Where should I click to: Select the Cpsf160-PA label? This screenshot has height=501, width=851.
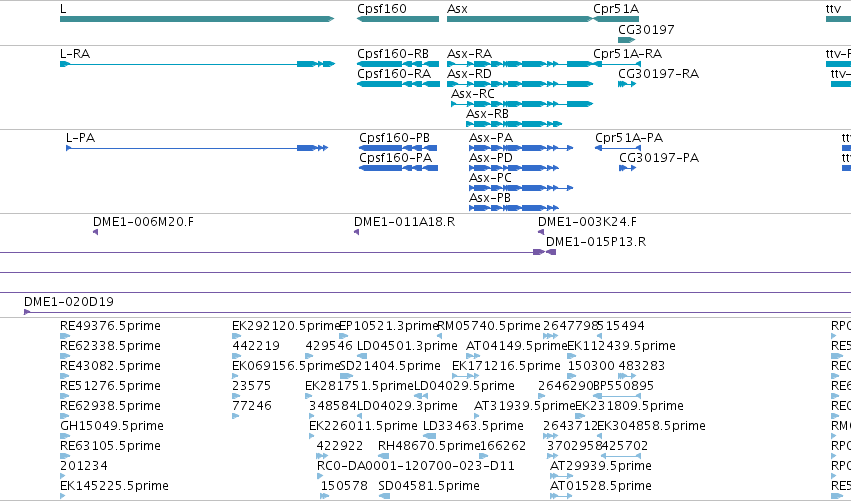click(x=396, y=158)
